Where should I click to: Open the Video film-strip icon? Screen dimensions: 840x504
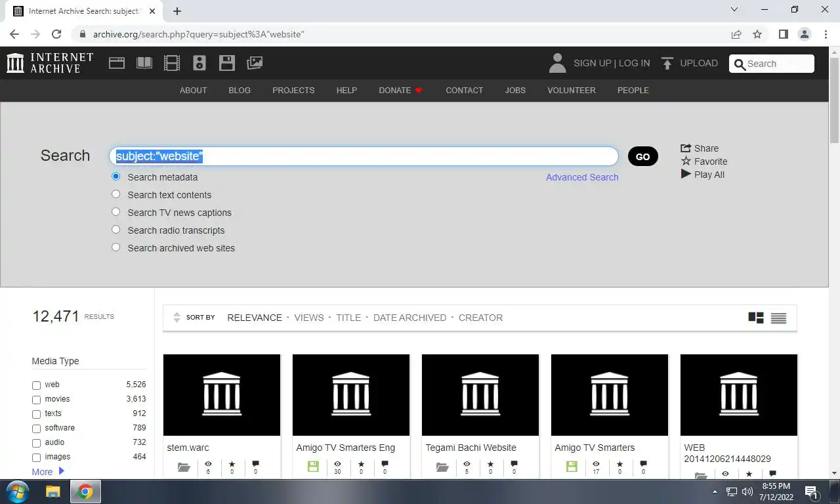click(172, 63)
